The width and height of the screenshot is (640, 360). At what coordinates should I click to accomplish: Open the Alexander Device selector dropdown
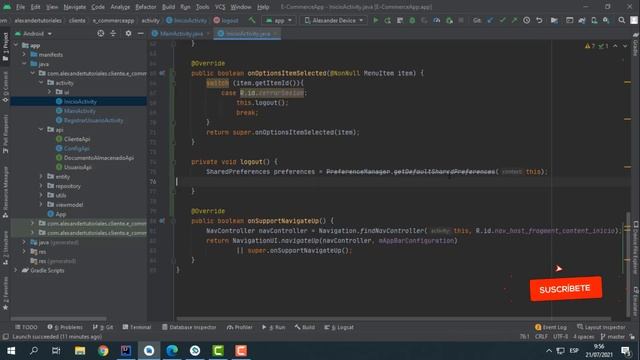click(333, 20)
